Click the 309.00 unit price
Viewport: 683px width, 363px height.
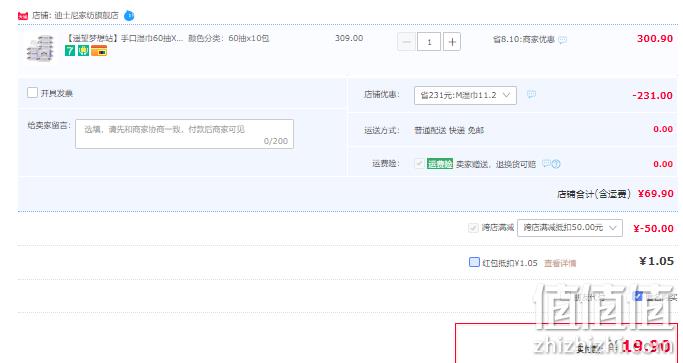tap(349, 38)
